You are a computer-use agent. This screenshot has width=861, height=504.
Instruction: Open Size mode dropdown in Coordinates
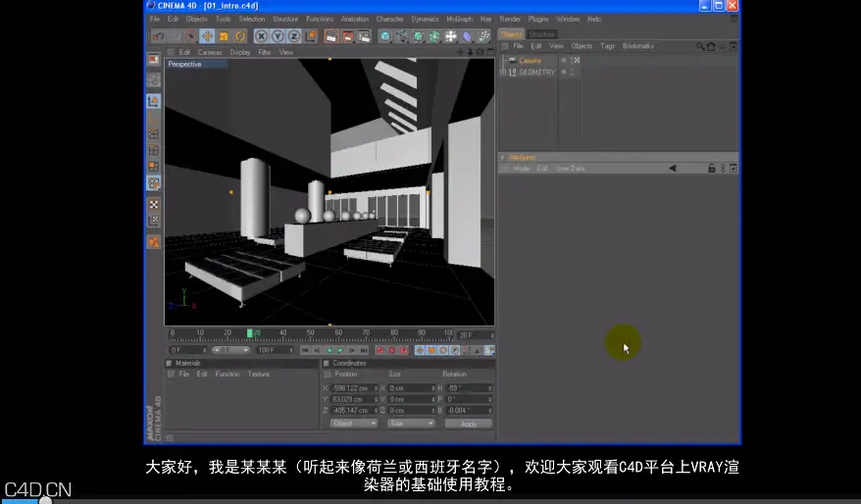coord(411,424)
